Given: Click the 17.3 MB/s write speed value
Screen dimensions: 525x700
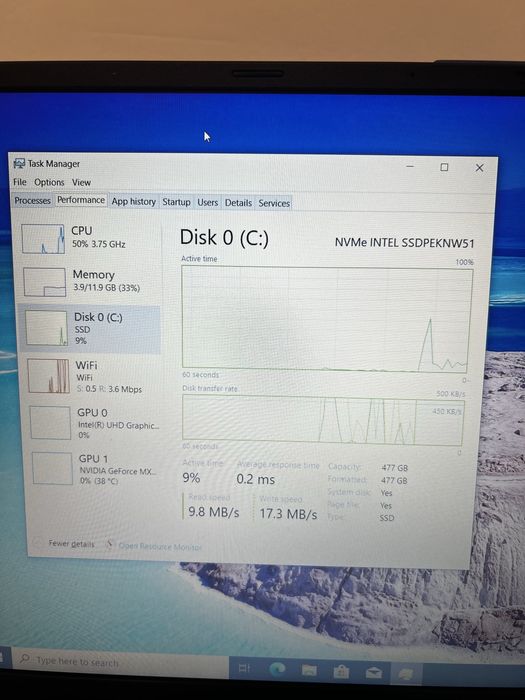Looking at the screenshot, I should point(288,514).
